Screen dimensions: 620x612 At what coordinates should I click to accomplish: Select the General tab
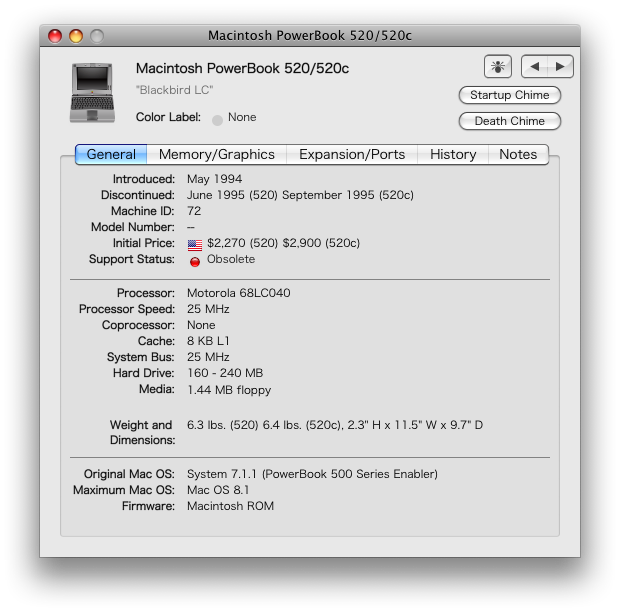click(111, 154)
